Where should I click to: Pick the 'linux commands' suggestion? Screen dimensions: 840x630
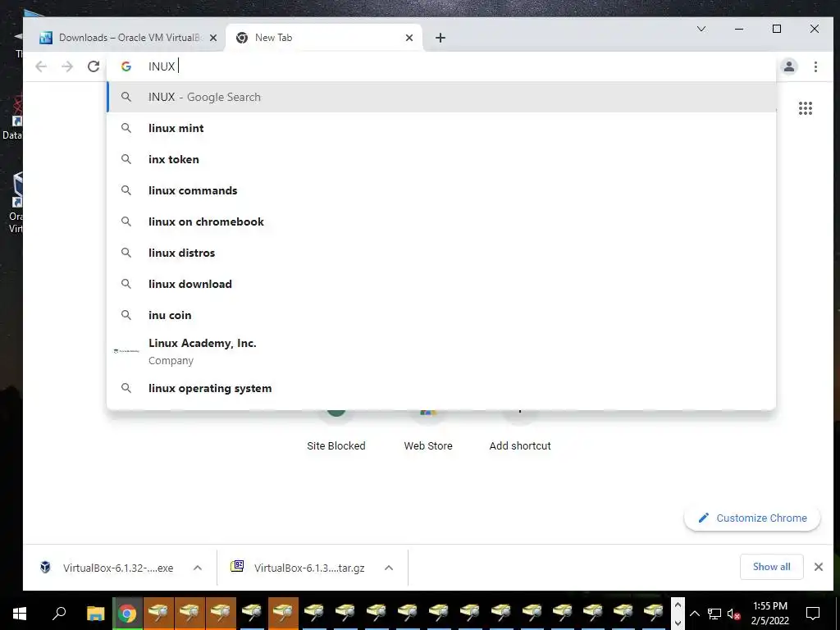coord(441,190)
